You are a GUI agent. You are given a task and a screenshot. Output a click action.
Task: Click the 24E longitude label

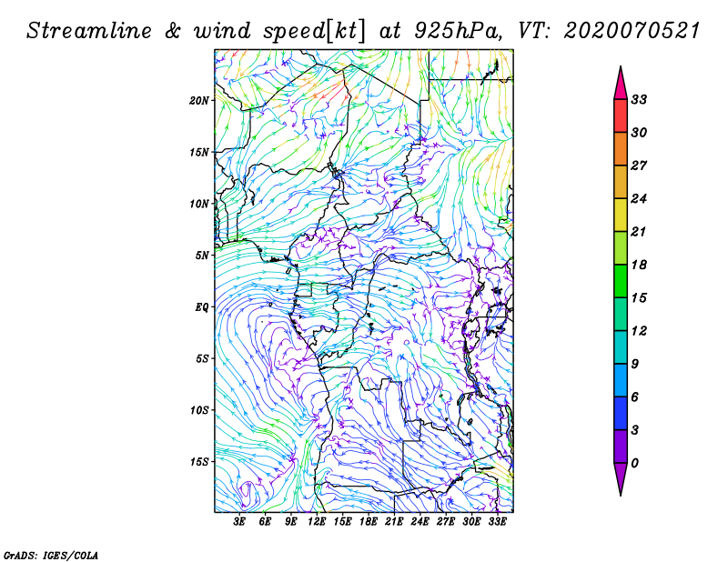click(420, 522)
